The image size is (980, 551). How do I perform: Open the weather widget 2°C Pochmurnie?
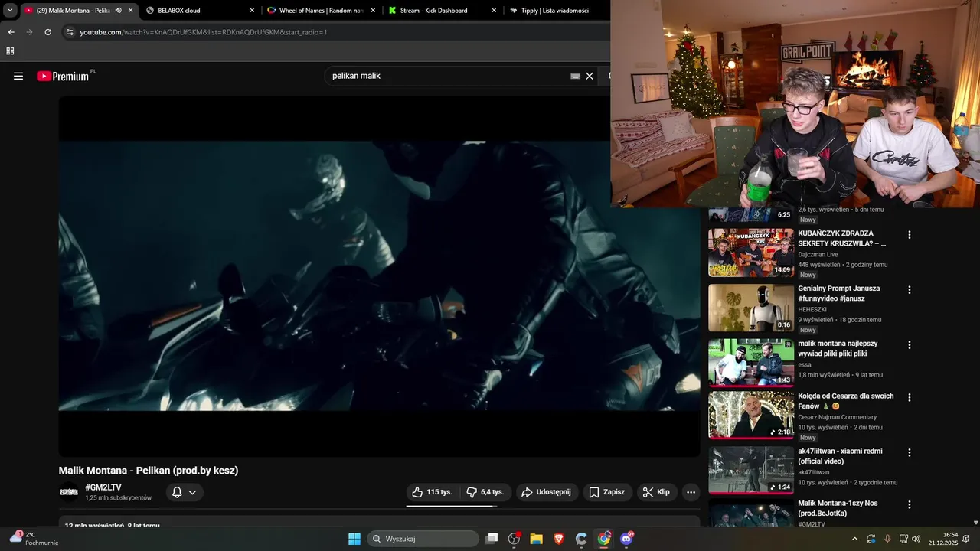tap(34, 539)
